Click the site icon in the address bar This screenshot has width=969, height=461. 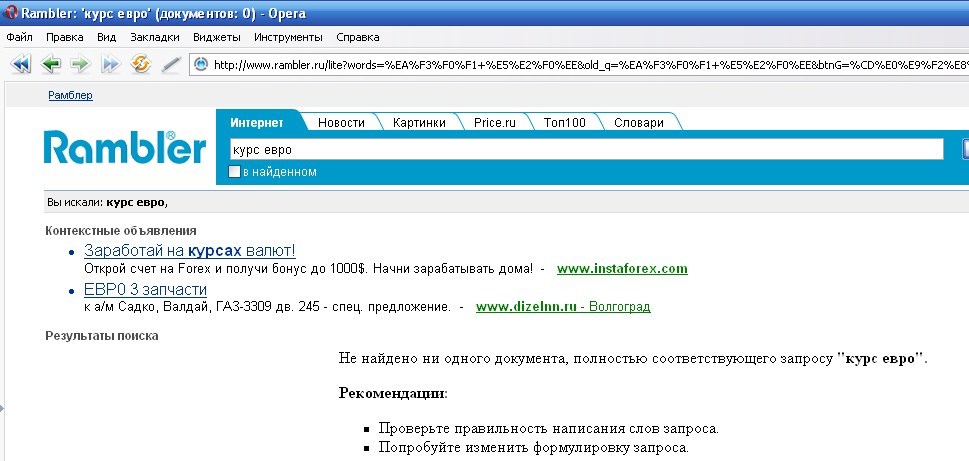click(200, 64)
